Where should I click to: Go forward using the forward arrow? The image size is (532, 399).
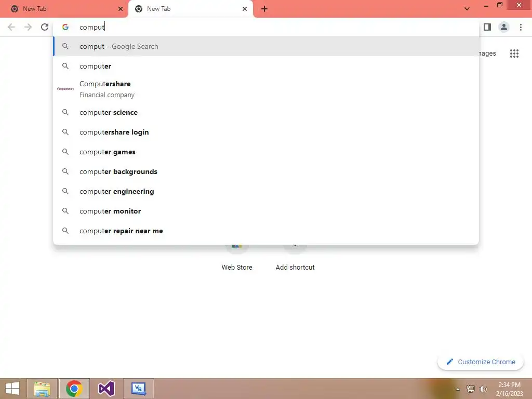click(x=28, y=27)
